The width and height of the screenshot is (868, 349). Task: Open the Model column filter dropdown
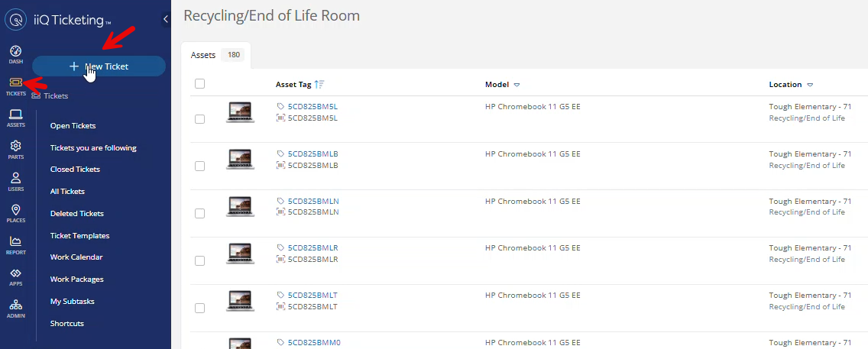(x=517, y=85)
